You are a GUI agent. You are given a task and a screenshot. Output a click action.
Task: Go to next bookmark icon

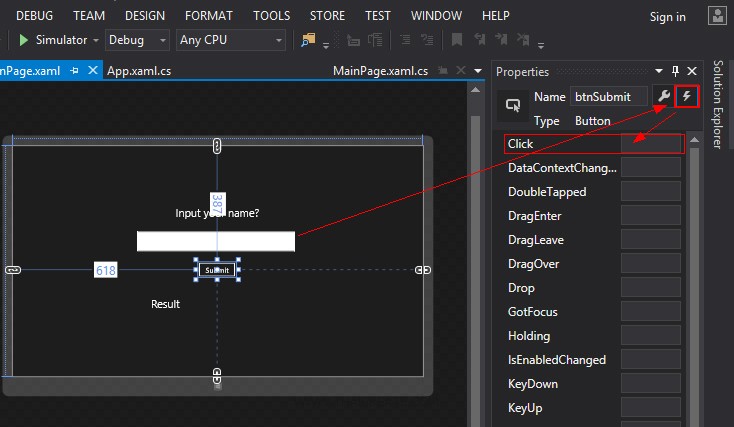tap(501, 39)
